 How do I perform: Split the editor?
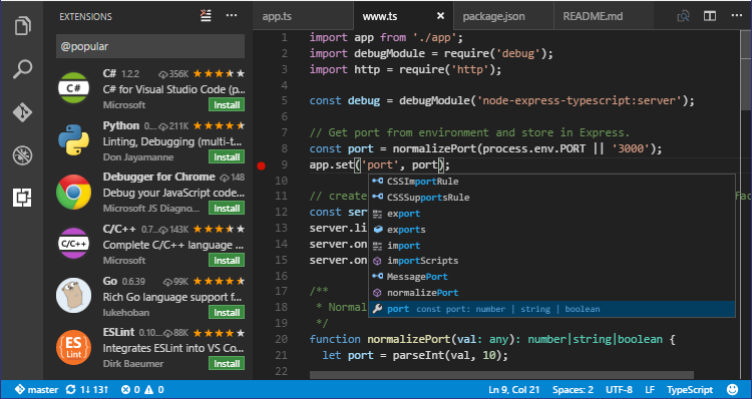710,16
